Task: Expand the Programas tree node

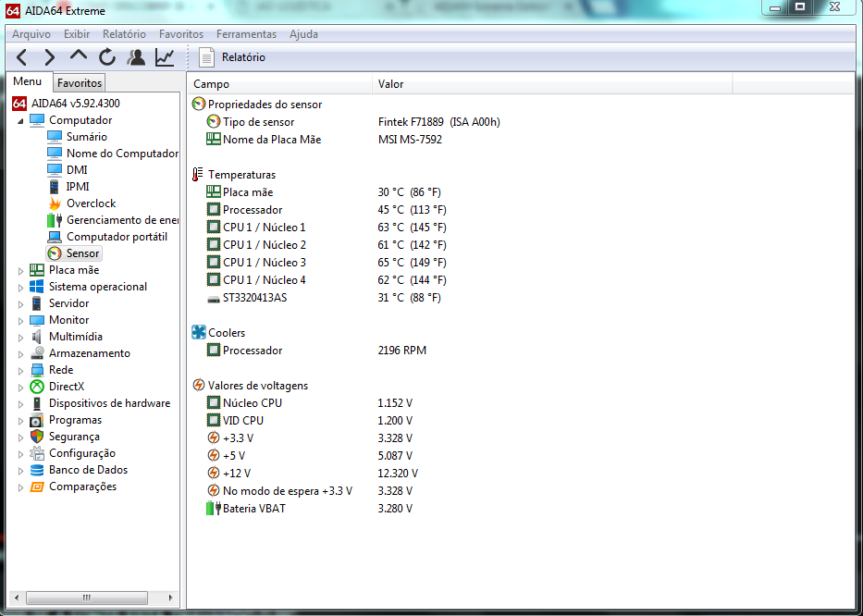Action: tap(20, 421)
